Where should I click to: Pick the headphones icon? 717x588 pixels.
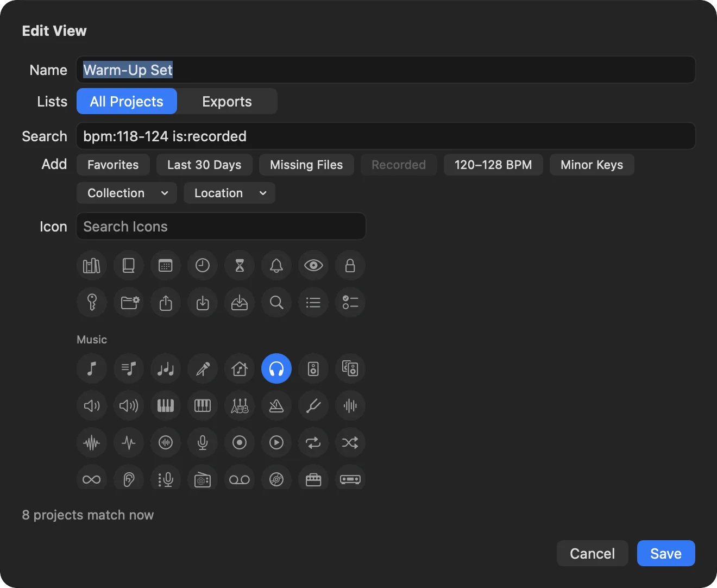(x=276, y=369)
